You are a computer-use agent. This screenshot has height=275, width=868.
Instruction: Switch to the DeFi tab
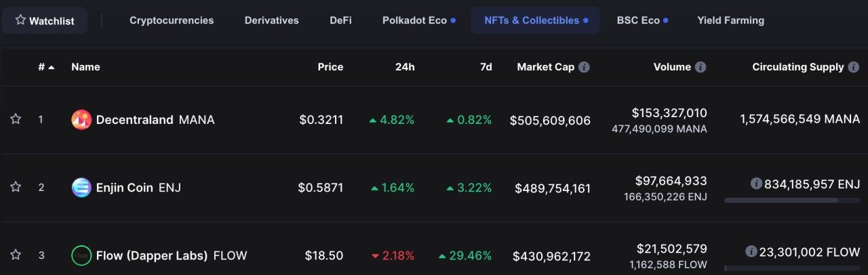(x=340, y=20)
